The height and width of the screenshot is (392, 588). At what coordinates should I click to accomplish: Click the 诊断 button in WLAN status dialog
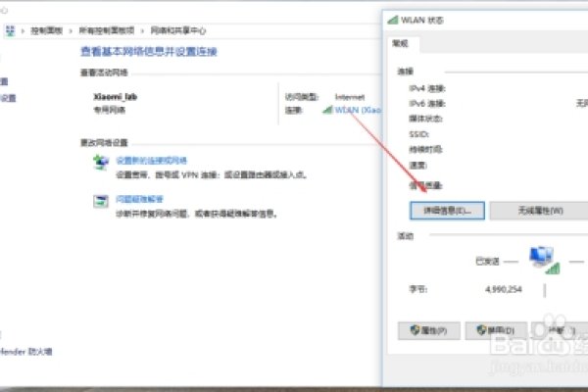point(560,330)
